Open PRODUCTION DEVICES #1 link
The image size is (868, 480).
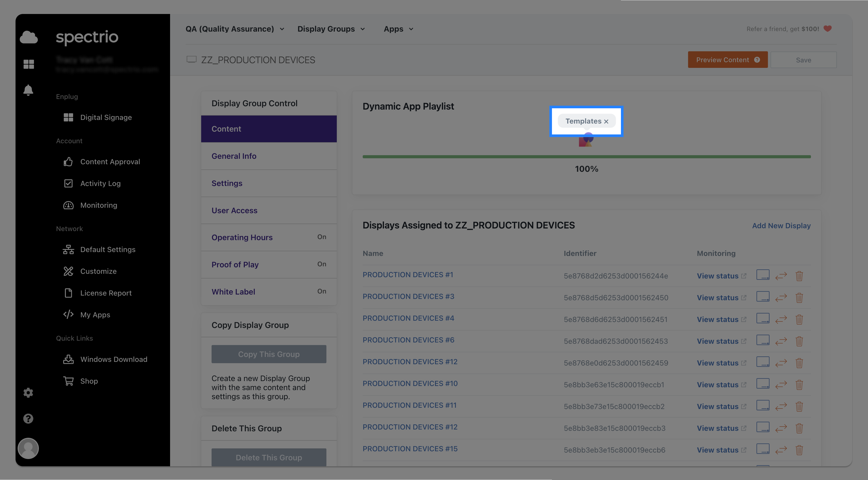[408, 275]
